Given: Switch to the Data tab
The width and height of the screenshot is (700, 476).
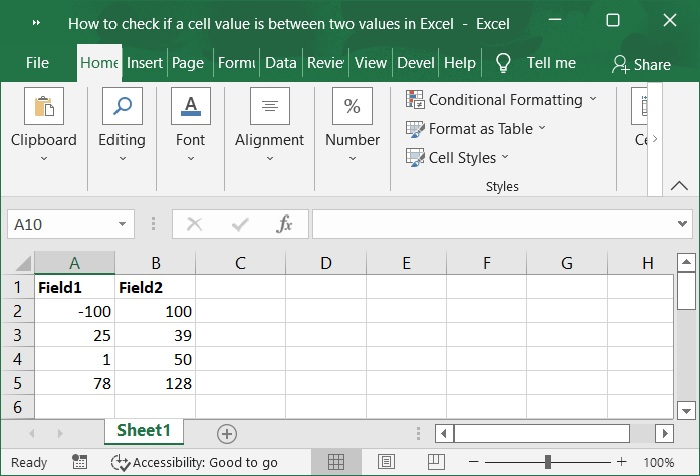Looking at the screenshot, I should [x=281, y=62].
